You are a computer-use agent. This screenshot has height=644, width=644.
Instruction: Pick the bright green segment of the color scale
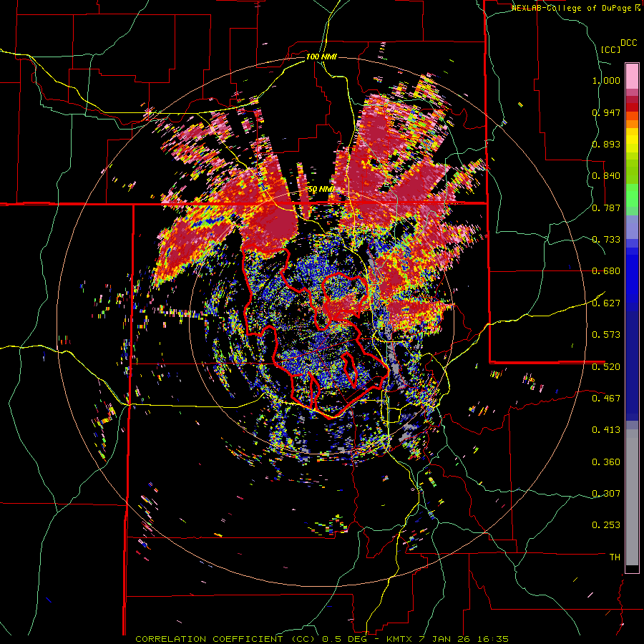click(x=632, y=195)
